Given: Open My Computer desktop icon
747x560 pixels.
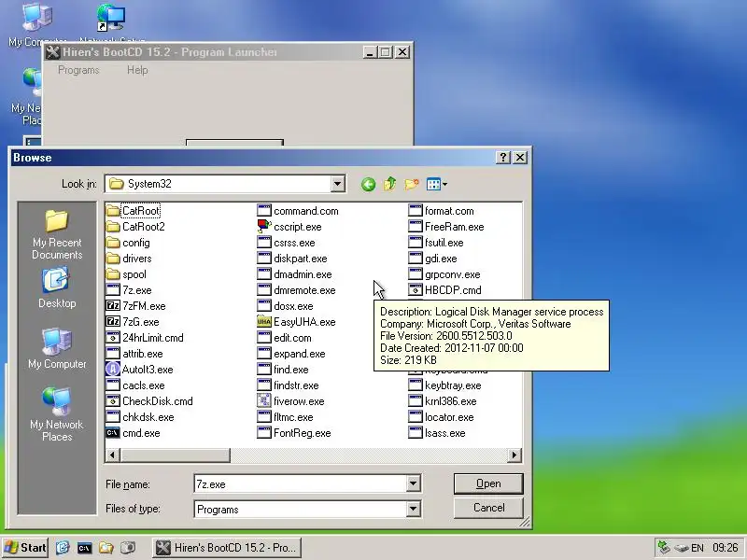Looking at the screenshot, I should click(x=37, y=24).
